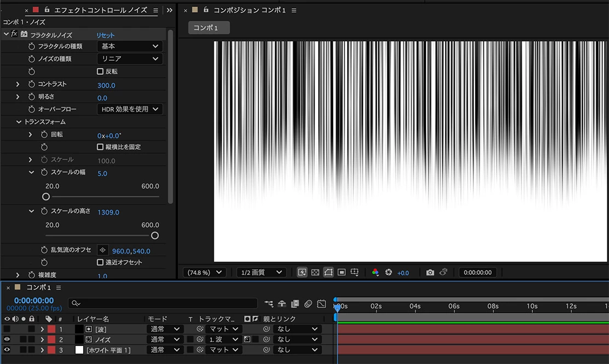The width and height of the screenshot is (609, 364).
Task: Click parent pick whip for ノイズ layer
Action: click(266, 339)
